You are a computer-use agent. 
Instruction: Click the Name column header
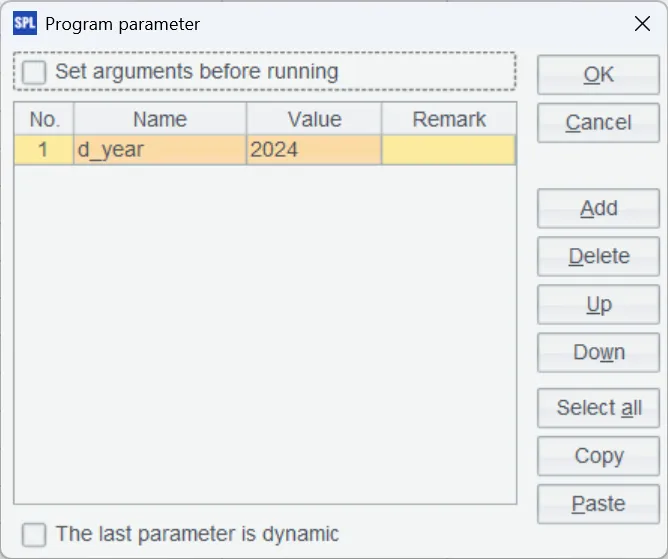160,119
